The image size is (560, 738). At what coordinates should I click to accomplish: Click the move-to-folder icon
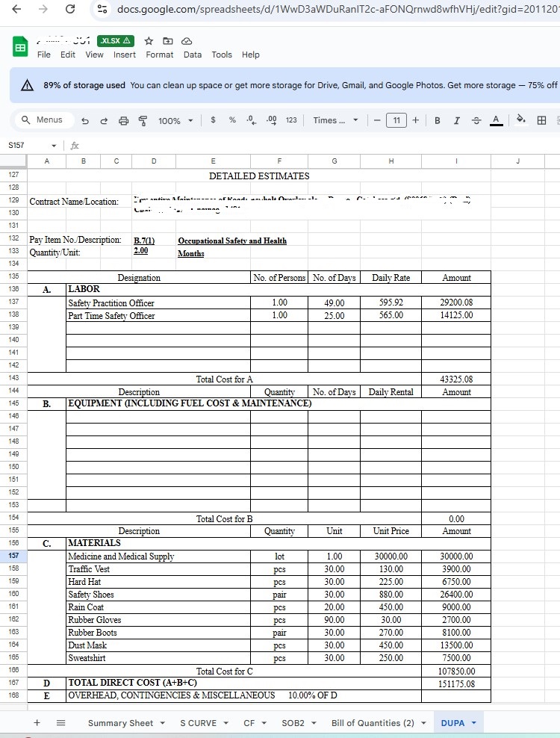(167, 41)
